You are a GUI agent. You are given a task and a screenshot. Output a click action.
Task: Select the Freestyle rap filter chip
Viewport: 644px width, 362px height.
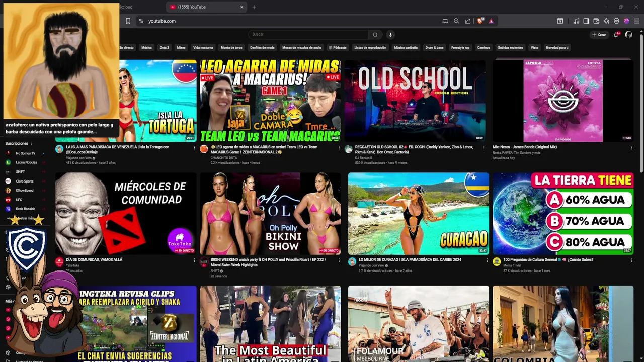[460, 48]
